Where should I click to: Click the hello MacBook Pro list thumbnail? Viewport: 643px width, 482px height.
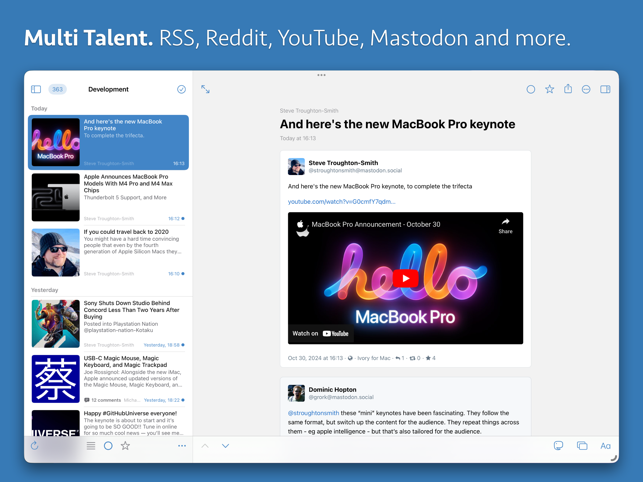coord(56,142)
